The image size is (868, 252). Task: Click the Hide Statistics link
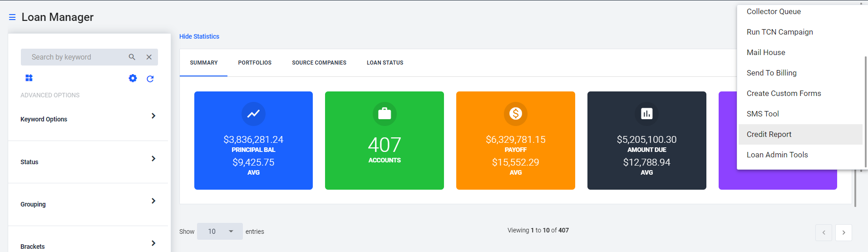point(199,36)
